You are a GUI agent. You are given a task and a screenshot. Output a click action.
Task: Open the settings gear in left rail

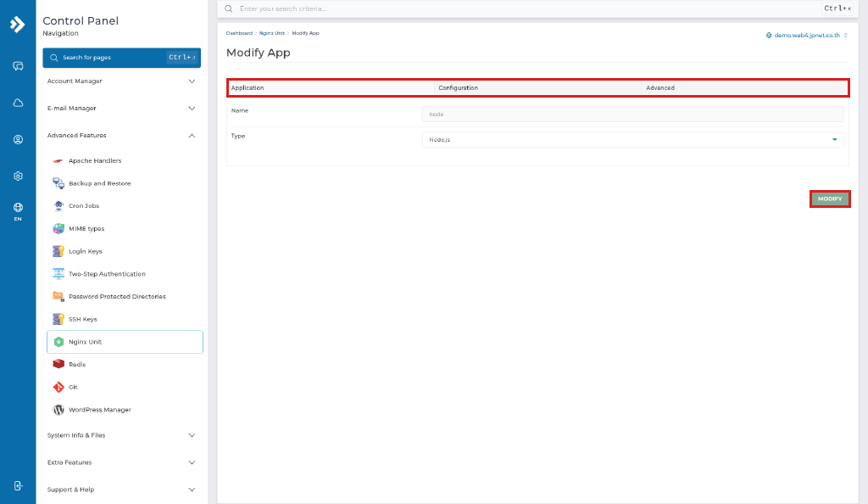tap(18, 176)
